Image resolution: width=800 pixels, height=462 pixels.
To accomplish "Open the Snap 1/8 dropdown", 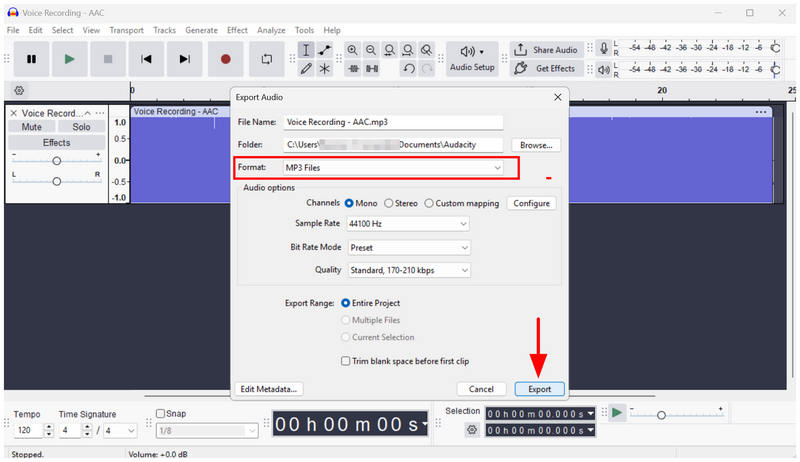I will coord(207,431).
